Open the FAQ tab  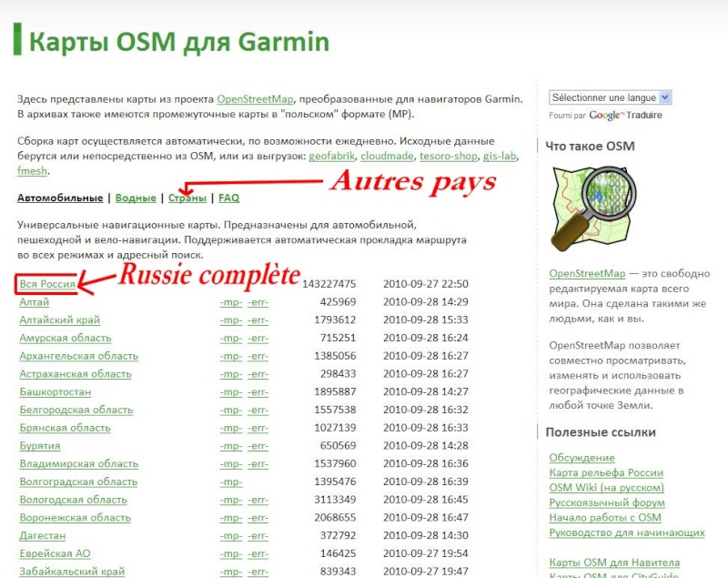click(229, 198)
